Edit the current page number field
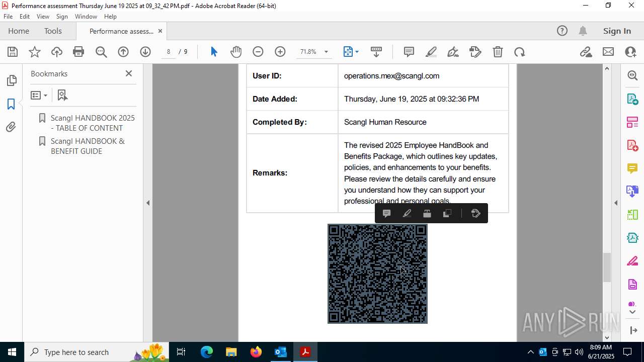 coord(169,52)
